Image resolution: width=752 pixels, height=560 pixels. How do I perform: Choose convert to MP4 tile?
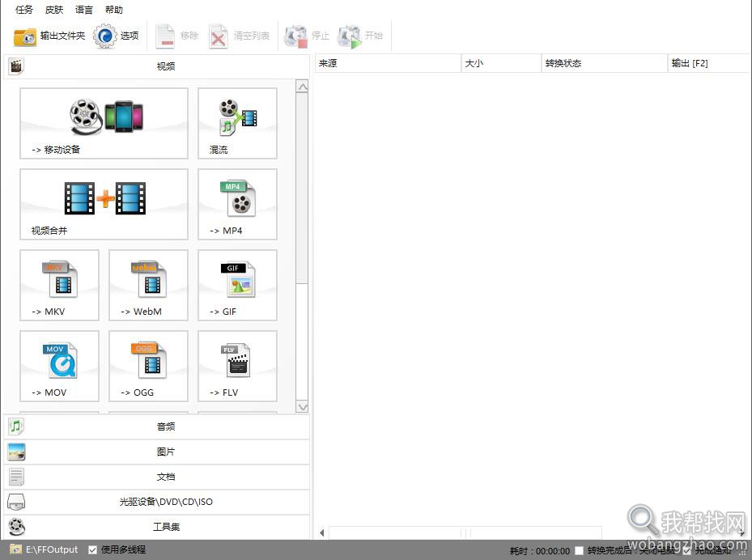tap(237, 204)
